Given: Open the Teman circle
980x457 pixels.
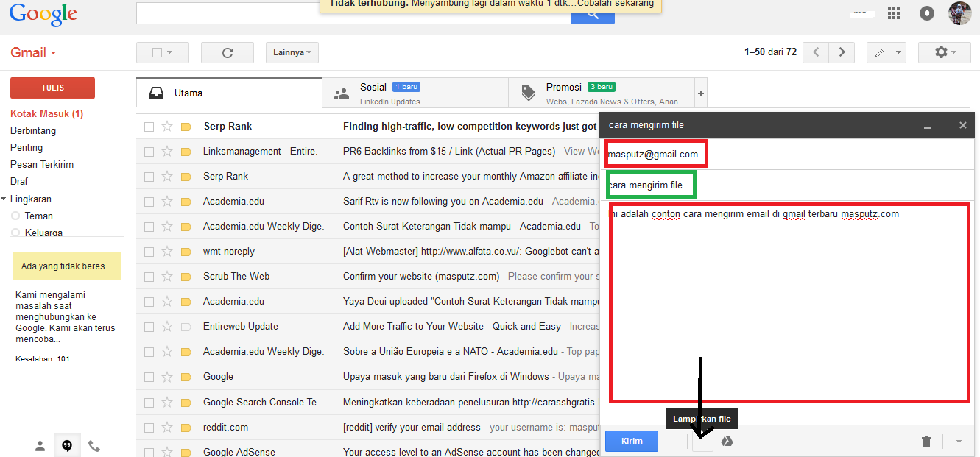Looking at the screenshot, I should tap(39, 216).
